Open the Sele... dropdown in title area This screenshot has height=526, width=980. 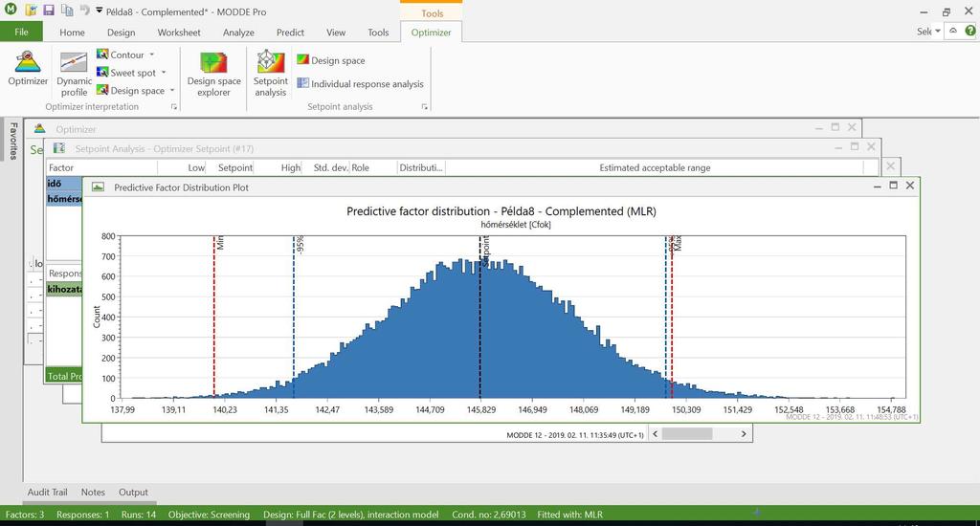928,32
